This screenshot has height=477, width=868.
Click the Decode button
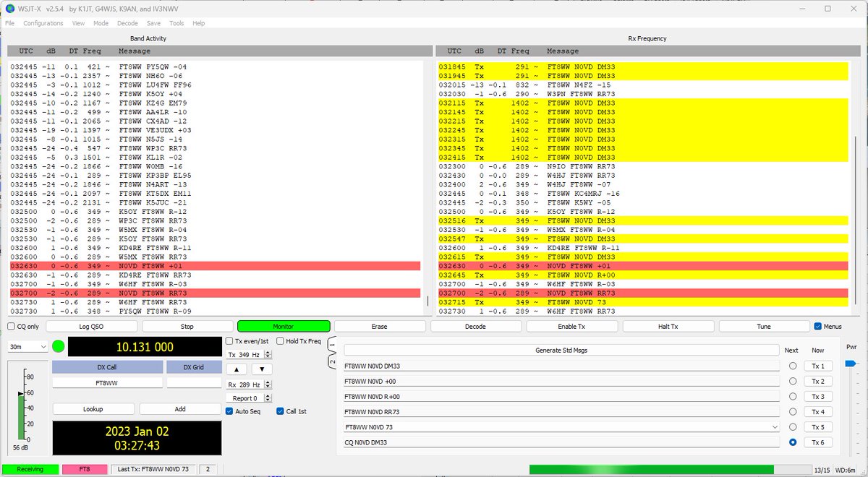tap(475, 327)
